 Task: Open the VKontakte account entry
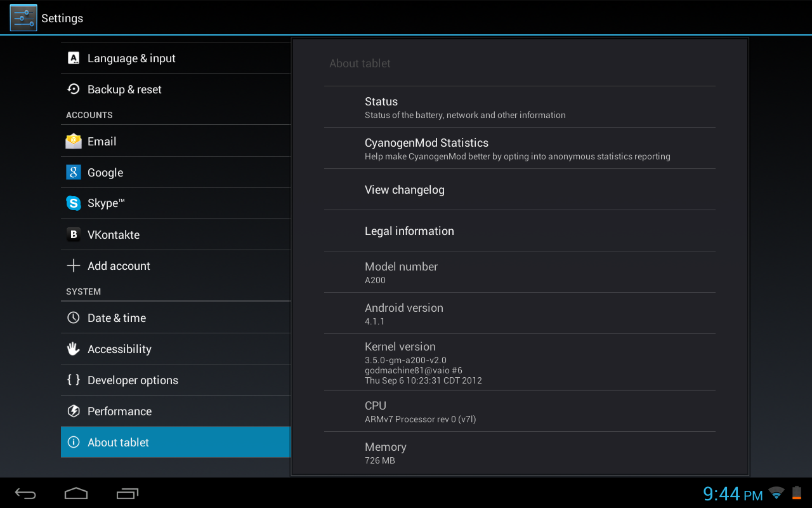pyautogui.click(x=176, y=234)
